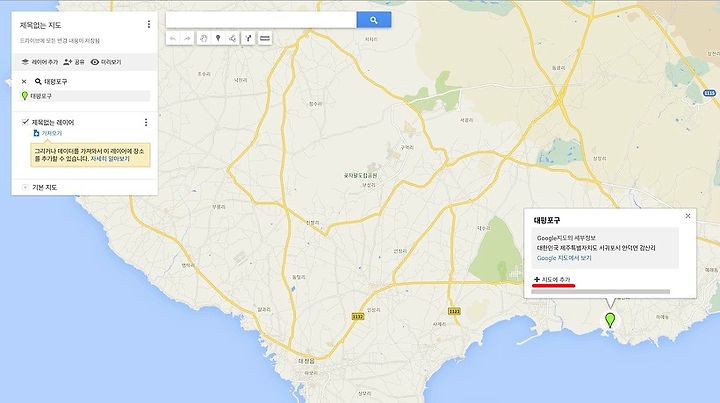Click 지도에 추가 in the popup

coord(552,280)
